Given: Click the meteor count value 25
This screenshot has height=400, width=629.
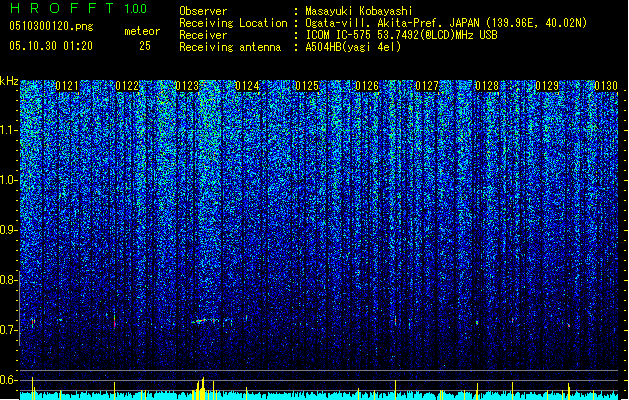Looking at the screenshot, I should (145, 46).
